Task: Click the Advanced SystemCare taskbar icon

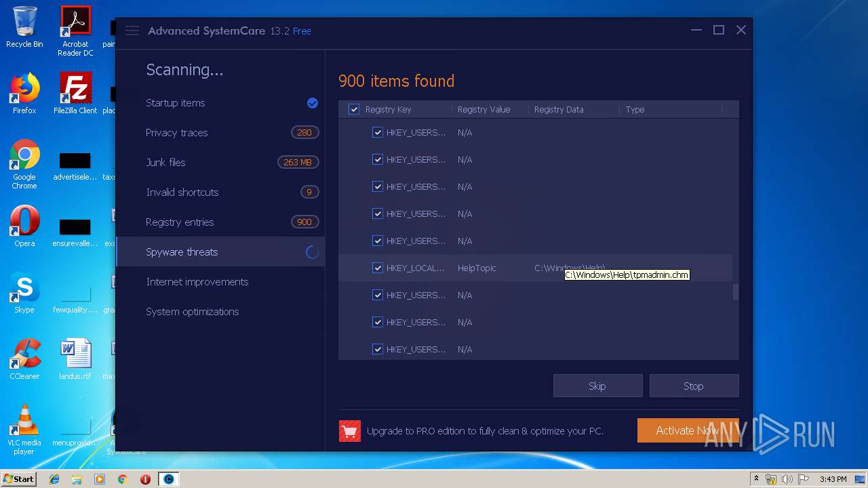Action: pos(168,479)
